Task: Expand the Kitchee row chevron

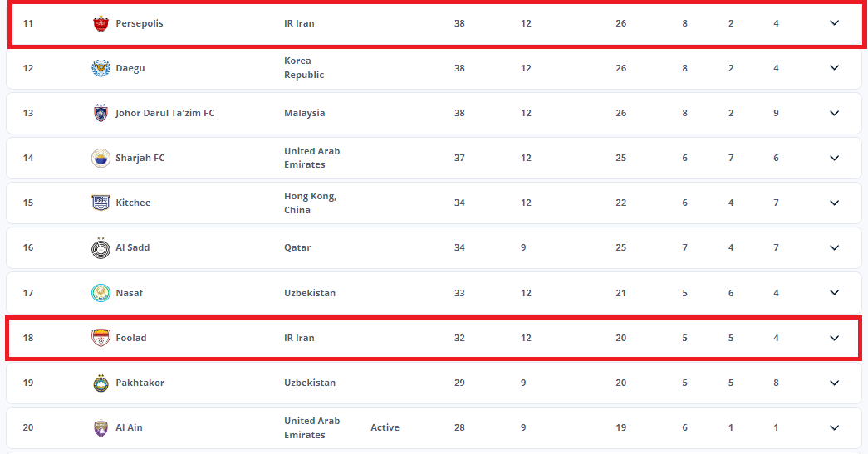Action: point(834,203)
